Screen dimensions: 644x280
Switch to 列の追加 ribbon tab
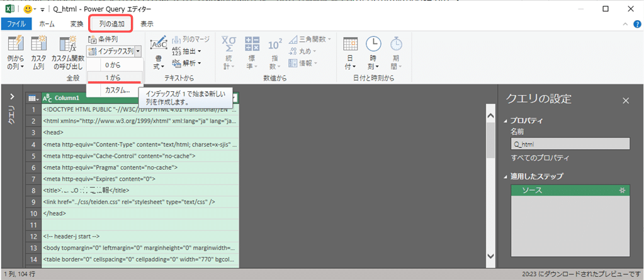pos(111,24)
